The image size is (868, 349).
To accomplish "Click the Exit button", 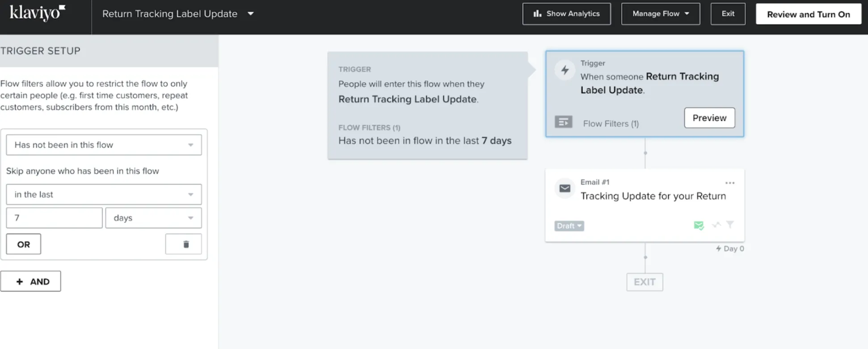I will [728, 14].
